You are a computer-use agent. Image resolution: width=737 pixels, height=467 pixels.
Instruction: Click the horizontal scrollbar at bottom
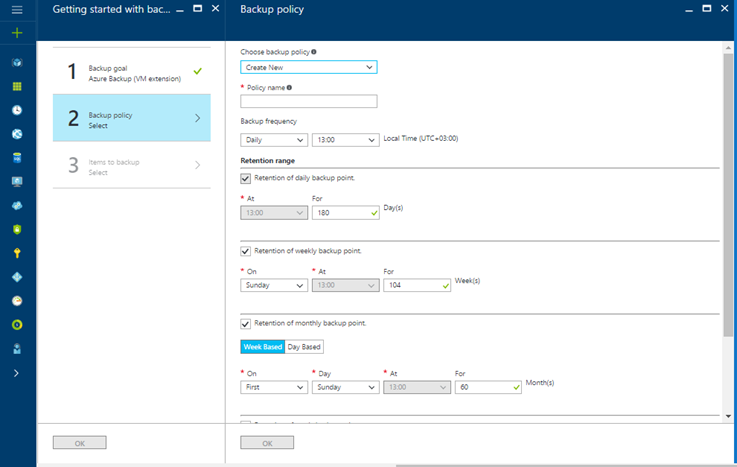point(564,465)
